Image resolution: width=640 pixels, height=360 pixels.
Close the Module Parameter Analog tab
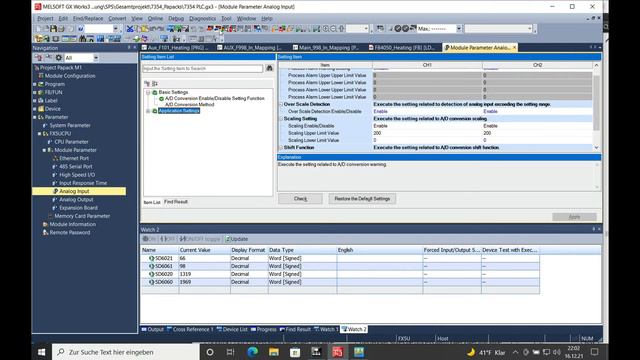click(x=514, y=48)
